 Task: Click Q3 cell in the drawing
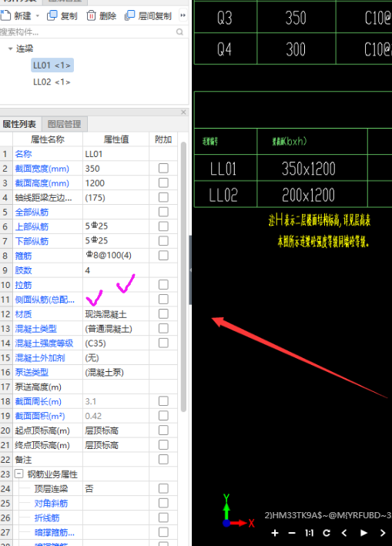(x=225, y=18)
